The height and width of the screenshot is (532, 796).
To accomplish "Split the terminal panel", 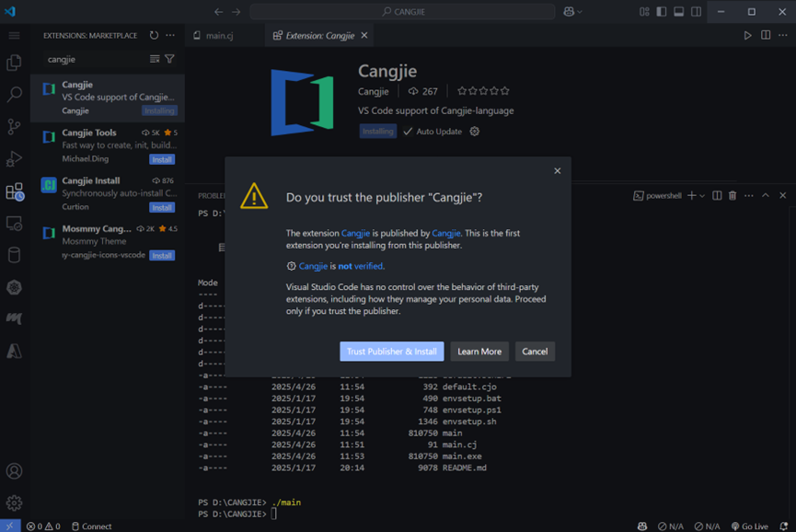I will click(717, 195).
